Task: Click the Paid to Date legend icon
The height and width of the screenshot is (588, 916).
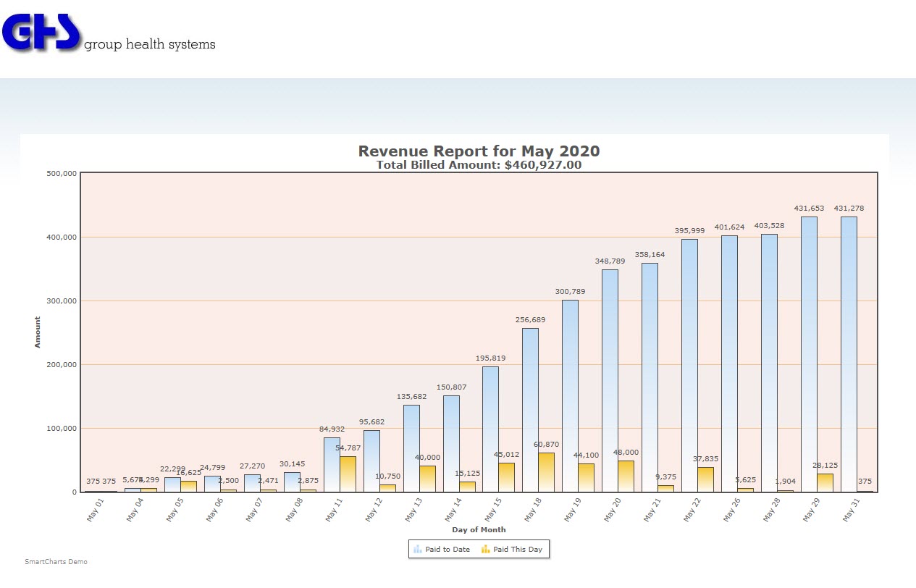Action: point(418,550)
